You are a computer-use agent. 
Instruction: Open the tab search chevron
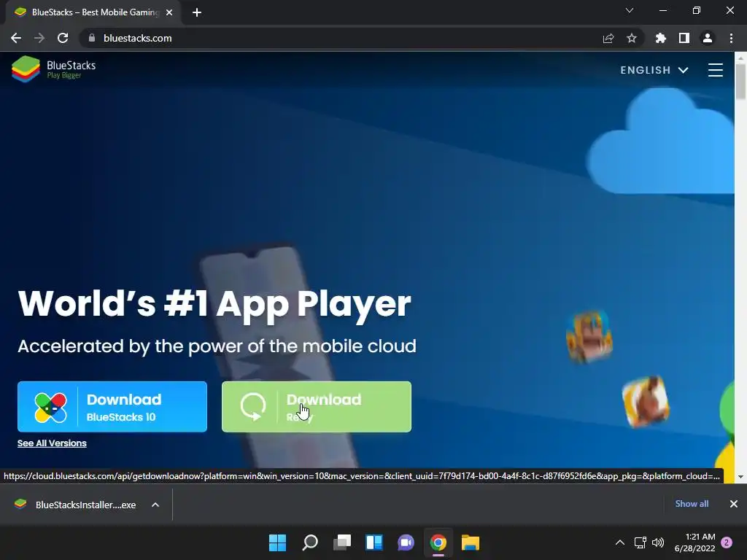tap(630, 10)
